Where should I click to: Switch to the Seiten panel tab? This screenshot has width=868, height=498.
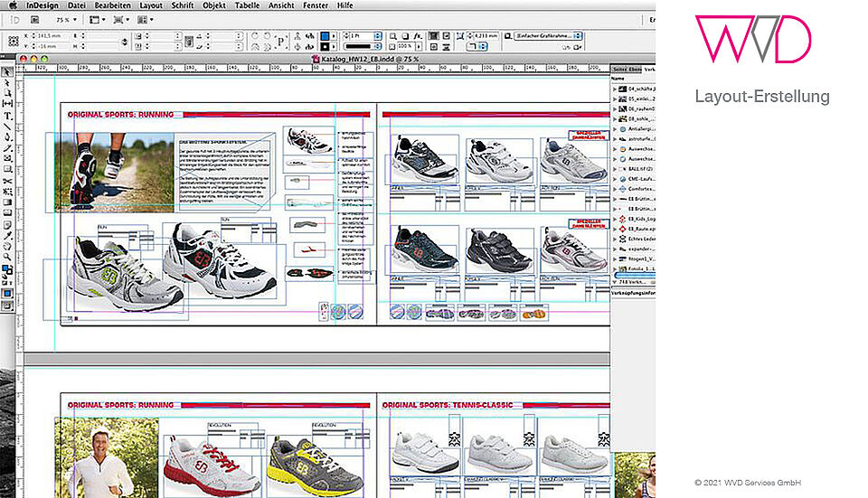(619, 69)
